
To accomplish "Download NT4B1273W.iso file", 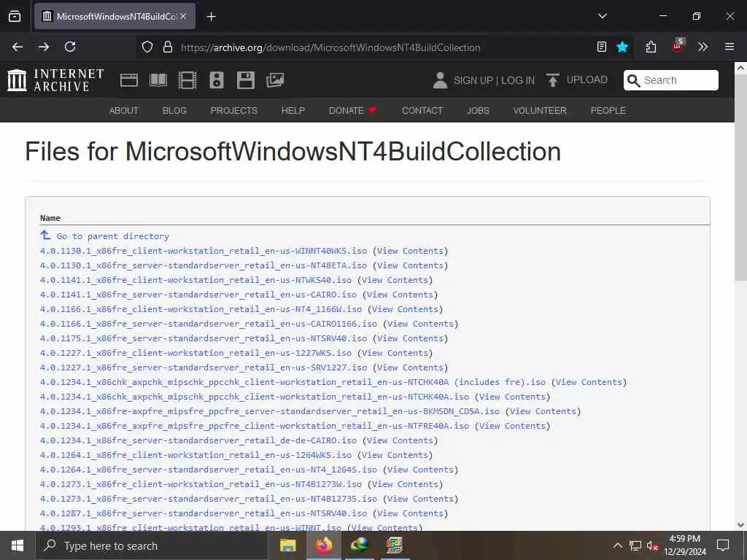I will point(201,484).
